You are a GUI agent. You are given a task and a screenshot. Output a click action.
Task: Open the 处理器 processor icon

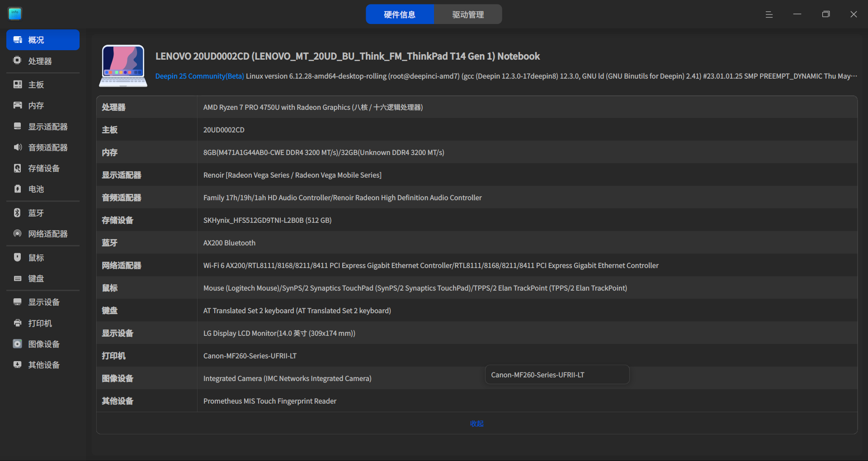[18, 61]
